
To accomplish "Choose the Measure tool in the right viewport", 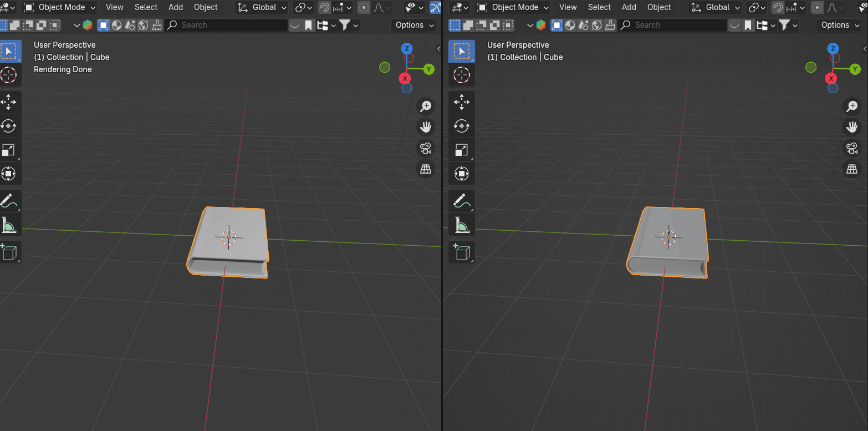I will [462, 225].
